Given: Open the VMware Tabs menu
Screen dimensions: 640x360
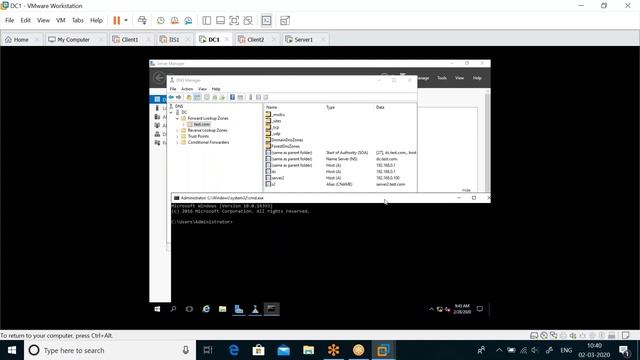Looking at the screenshot, I should coord(78,20).
